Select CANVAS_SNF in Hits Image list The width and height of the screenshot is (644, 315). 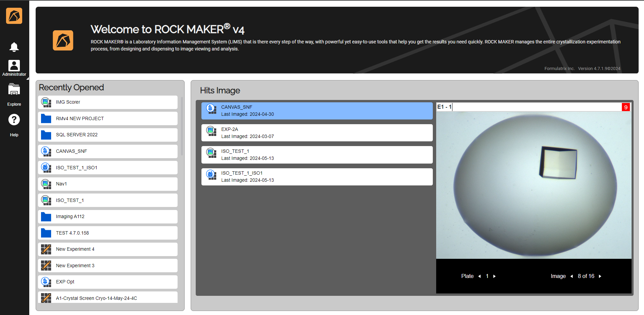(317, 111)
